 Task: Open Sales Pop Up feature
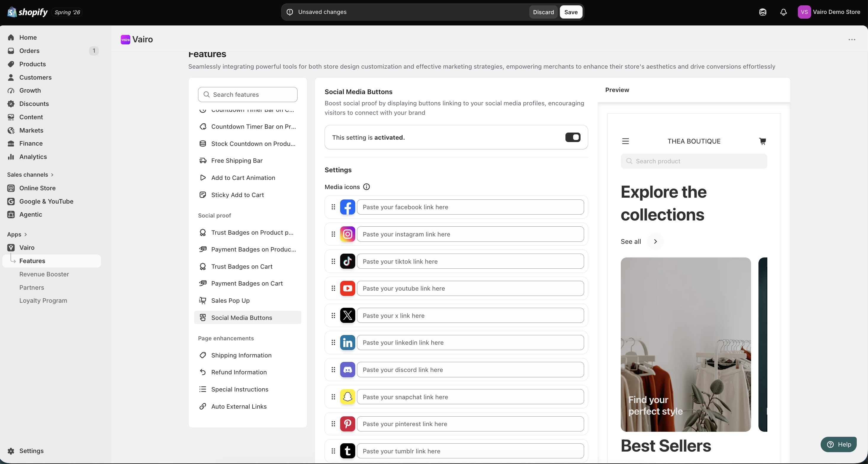tap(248, 300)
